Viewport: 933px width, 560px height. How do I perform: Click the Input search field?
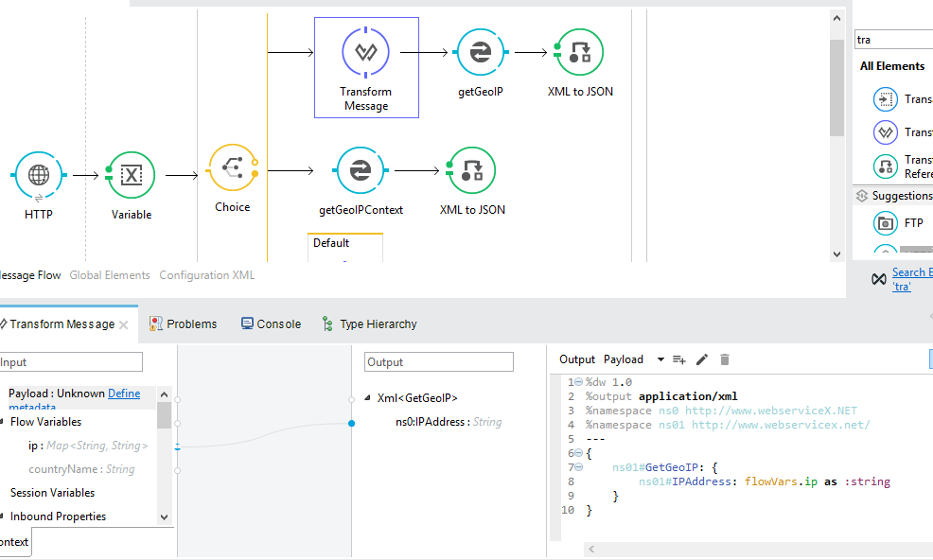tap(71, 362)
